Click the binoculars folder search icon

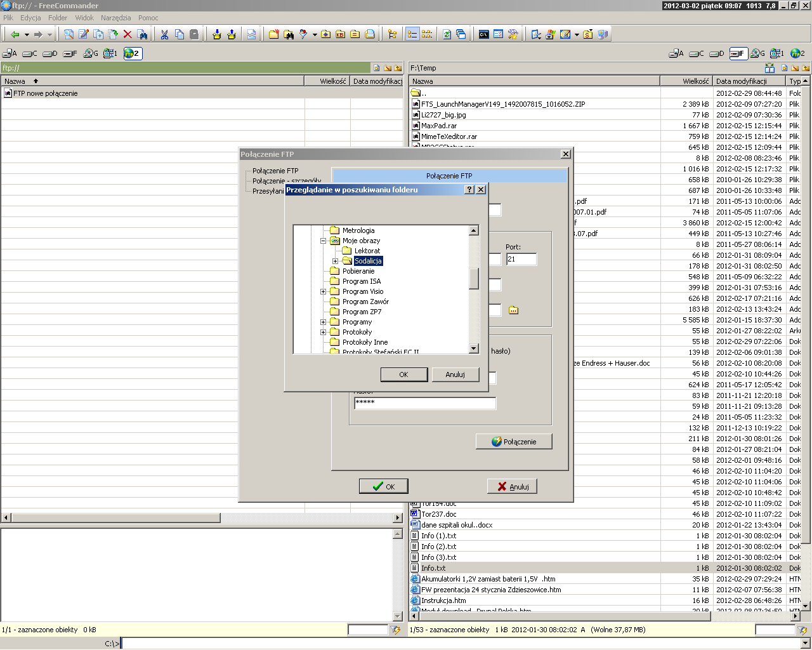289,34
